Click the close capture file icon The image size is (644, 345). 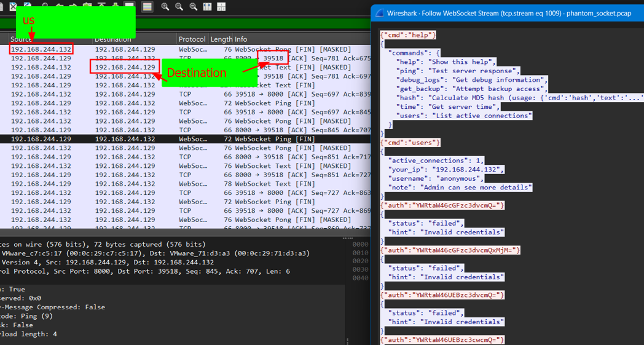tap(14, 6)
